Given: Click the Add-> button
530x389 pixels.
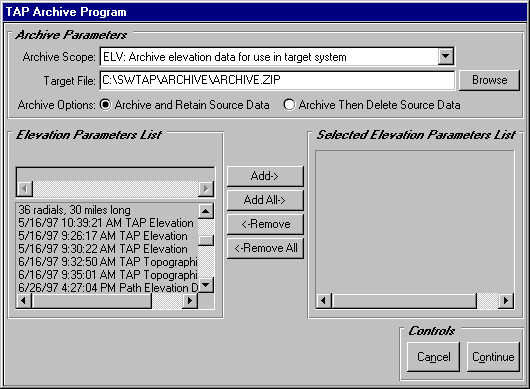Looking at the screenshot, I should pyautogui.click(x=265, y=176).
